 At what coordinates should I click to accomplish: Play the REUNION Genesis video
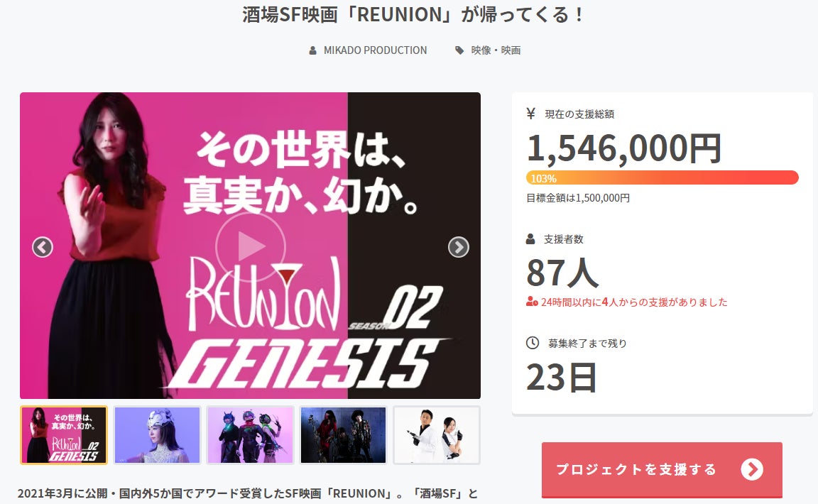click(x=251, y=246)
